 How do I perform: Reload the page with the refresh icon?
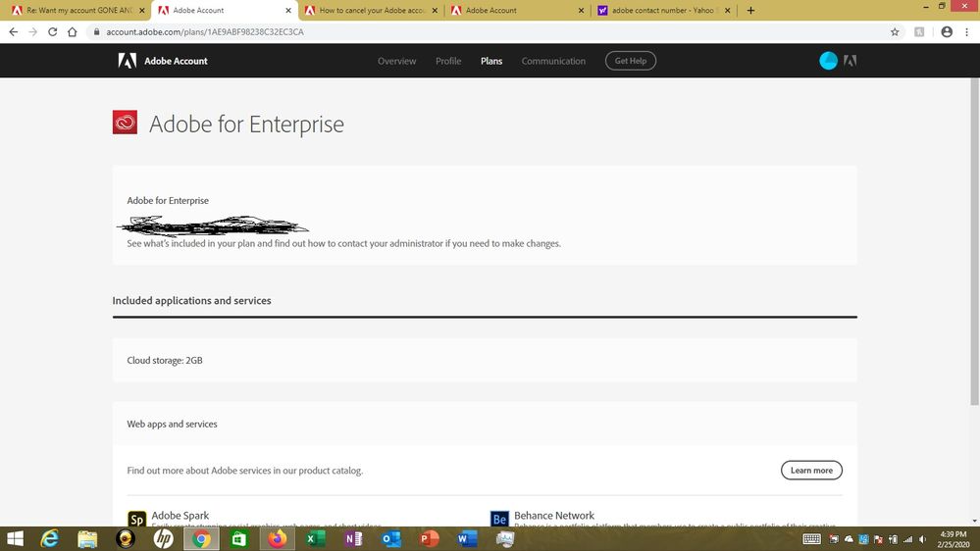53,31
